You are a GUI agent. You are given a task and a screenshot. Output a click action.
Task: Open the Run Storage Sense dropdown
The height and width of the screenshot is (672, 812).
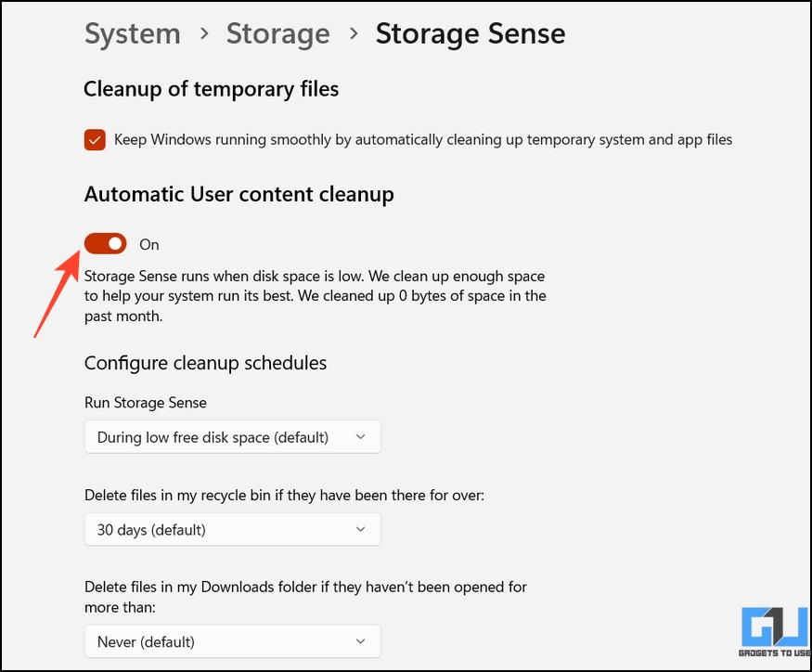(233, 437)
